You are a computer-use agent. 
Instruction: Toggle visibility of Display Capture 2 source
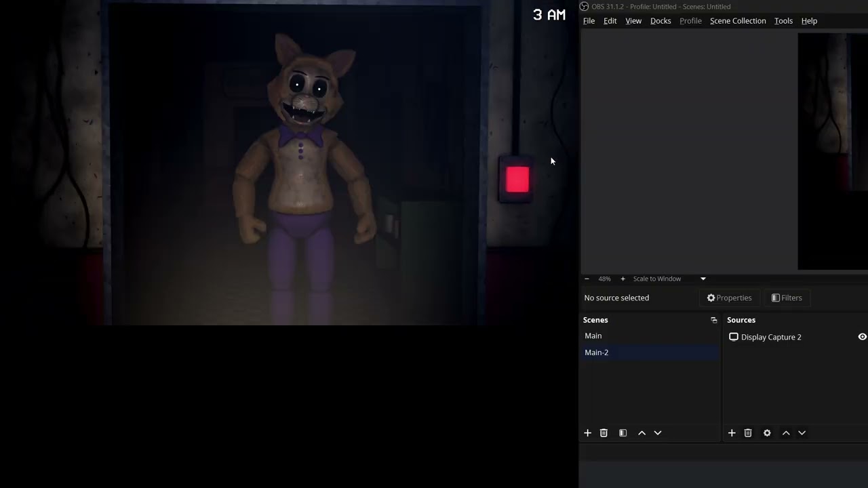pos(862,337)
